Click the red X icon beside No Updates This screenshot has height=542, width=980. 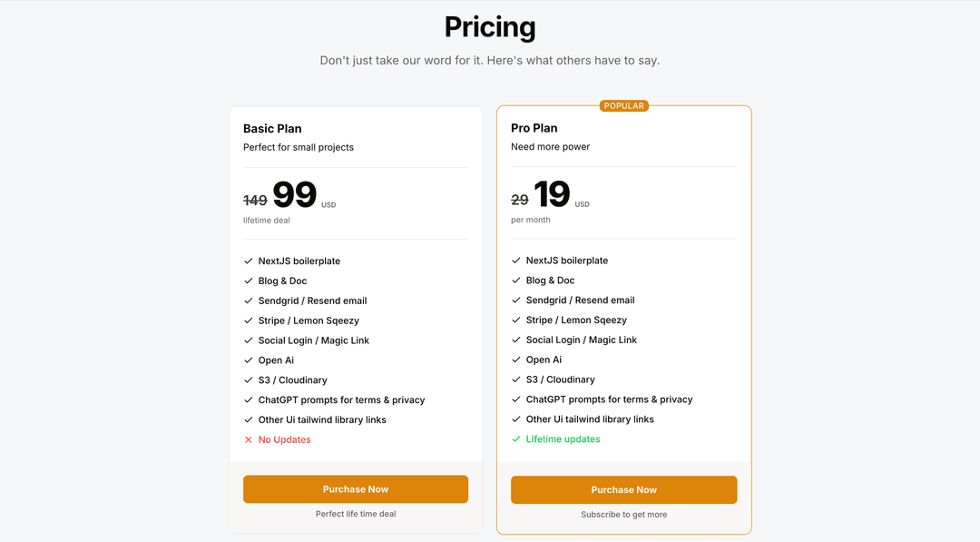(x=248, y=439)
